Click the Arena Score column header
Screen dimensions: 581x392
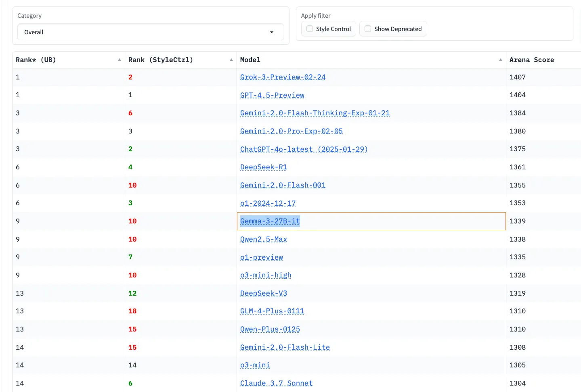coord(531,60)
